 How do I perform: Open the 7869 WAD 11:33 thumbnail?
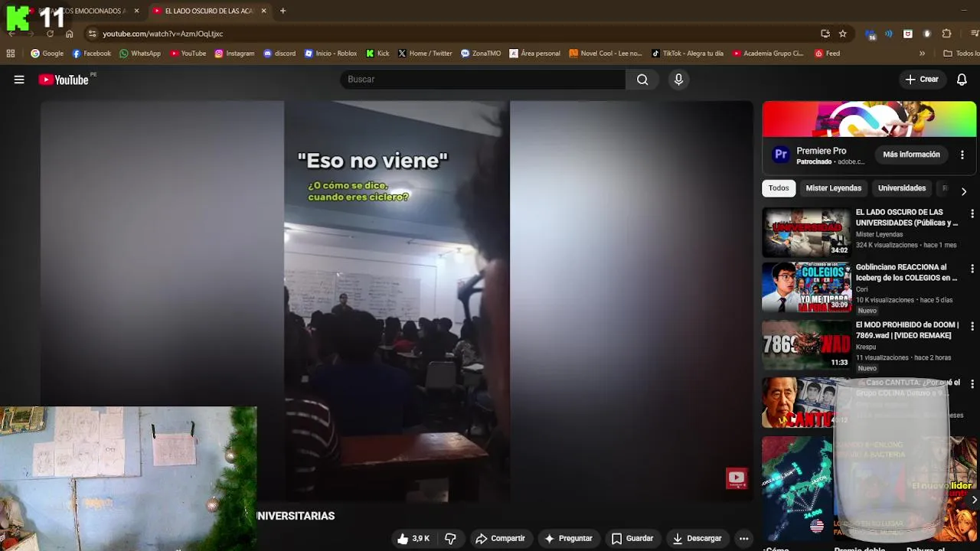point(806,344)
